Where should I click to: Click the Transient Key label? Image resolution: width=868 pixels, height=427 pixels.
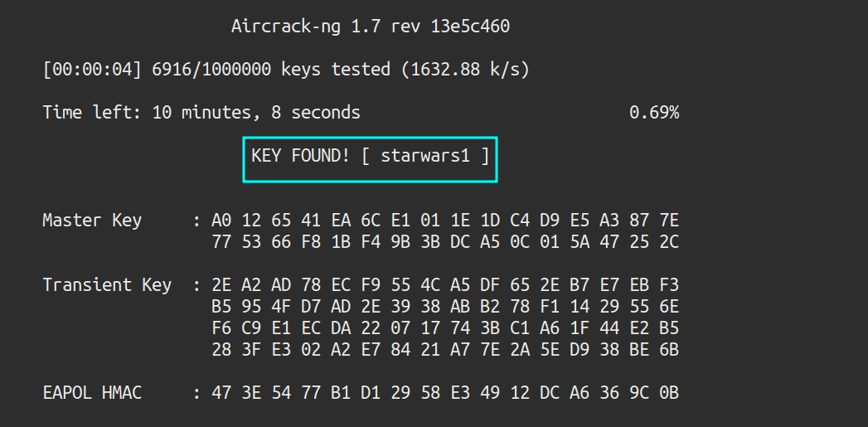point(107,285)
